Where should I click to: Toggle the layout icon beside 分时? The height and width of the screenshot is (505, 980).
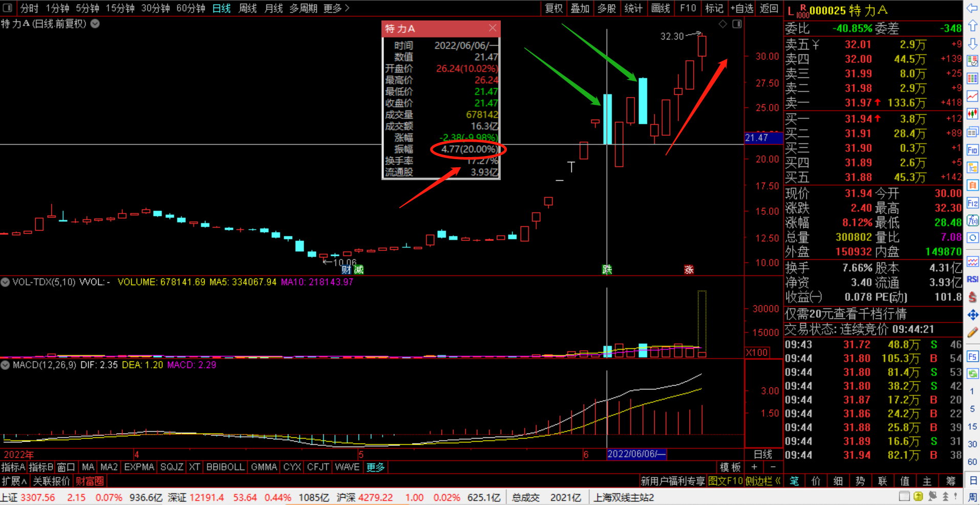pos(8,8)
